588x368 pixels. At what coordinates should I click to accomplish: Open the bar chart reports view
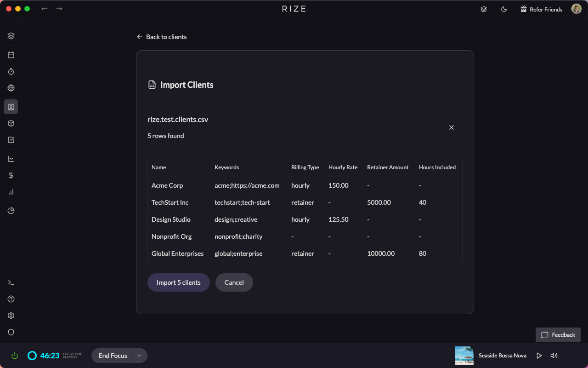click(11, 192)
